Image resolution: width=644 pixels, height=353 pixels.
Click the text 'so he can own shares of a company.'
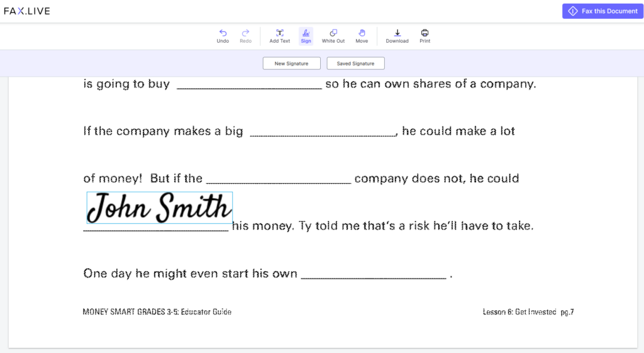(431, 84)
